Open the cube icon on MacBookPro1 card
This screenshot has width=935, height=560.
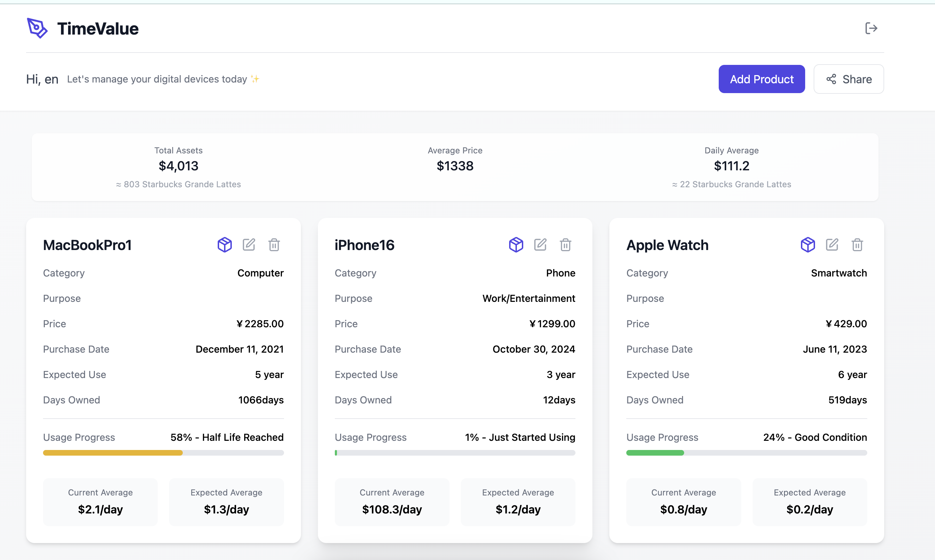[x=225, y=245]
